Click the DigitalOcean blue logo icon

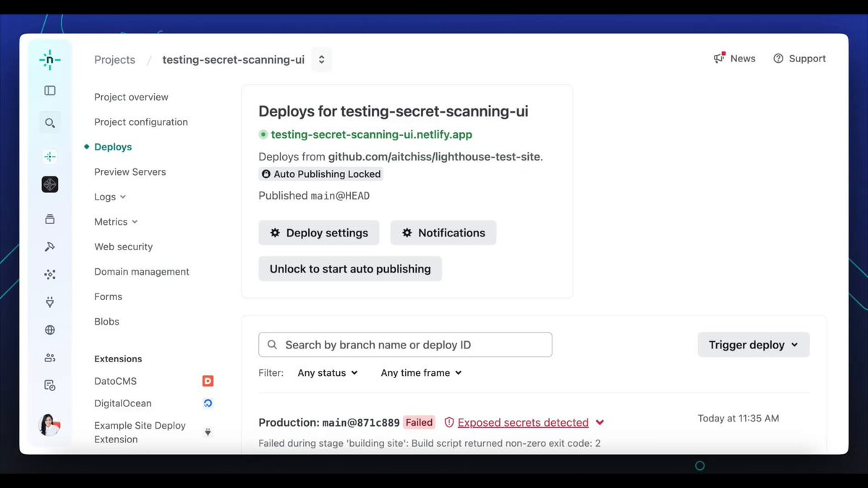coord(208,403)
